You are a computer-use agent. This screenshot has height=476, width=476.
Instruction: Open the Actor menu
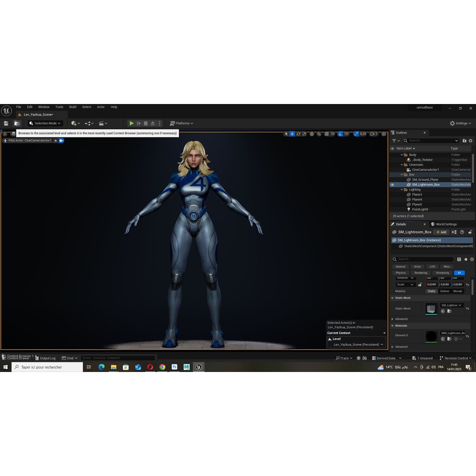tap(101, 107)
